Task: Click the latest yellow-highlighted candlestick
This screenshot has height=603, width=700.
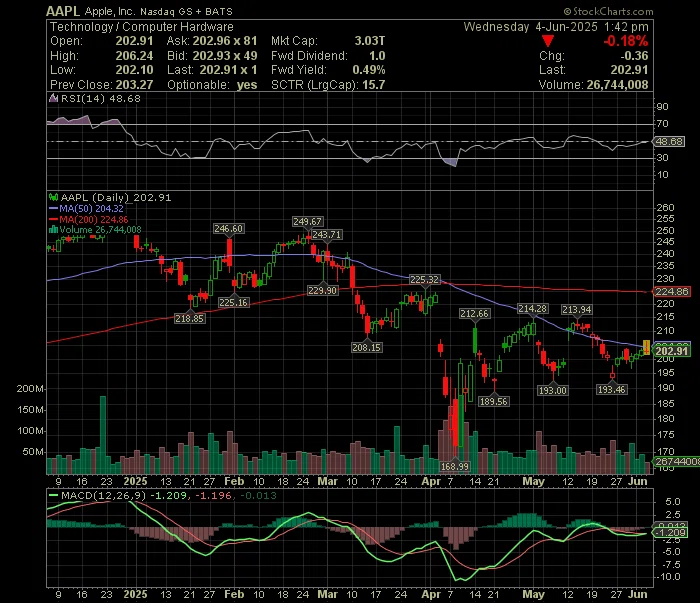Action: [646, 348]
